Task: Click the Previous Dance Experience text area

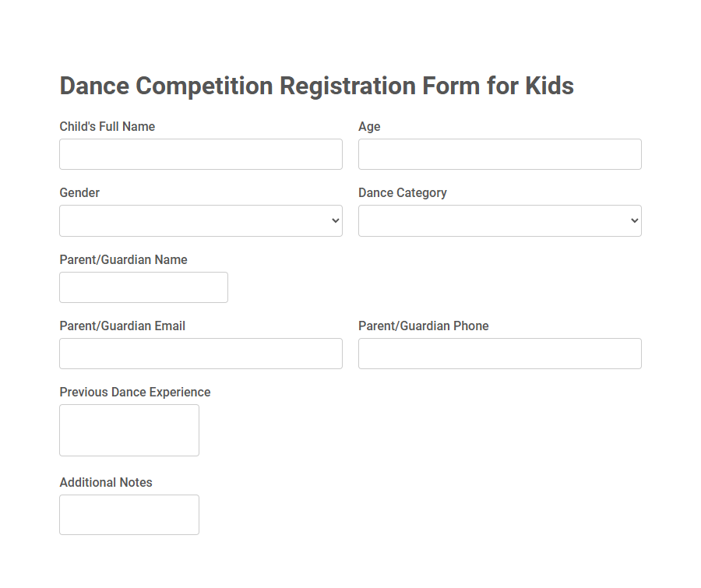Action: click(129, 429)
